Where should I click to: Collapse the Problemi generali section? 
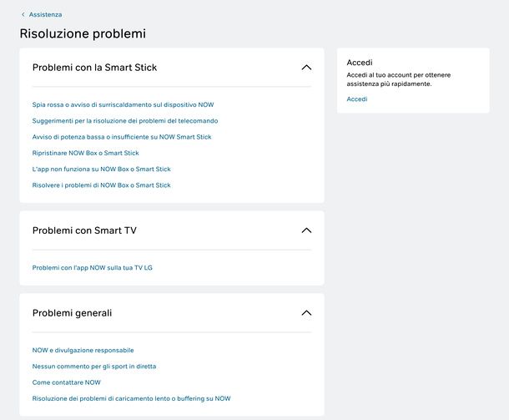coord(306,313)
